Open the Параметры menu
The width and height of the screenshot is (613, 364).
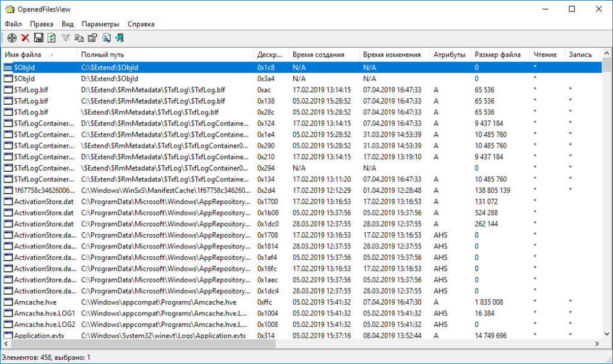tap(101, 24)
